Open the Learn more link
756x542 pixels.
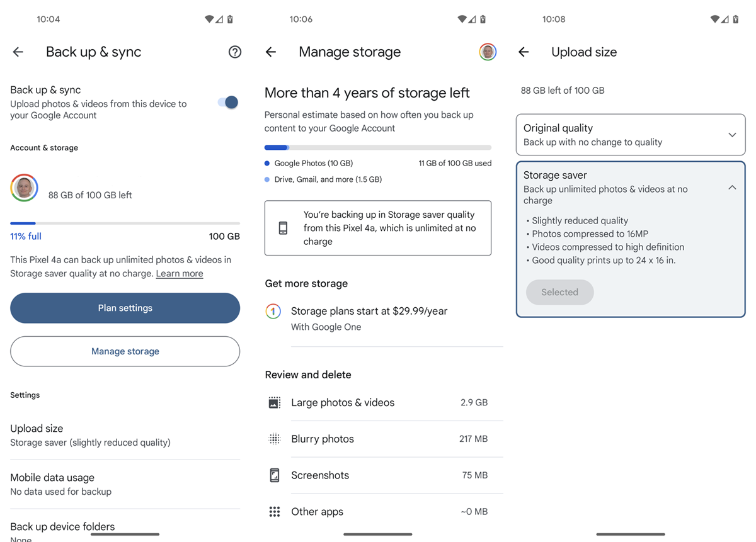tap(179, 273)
